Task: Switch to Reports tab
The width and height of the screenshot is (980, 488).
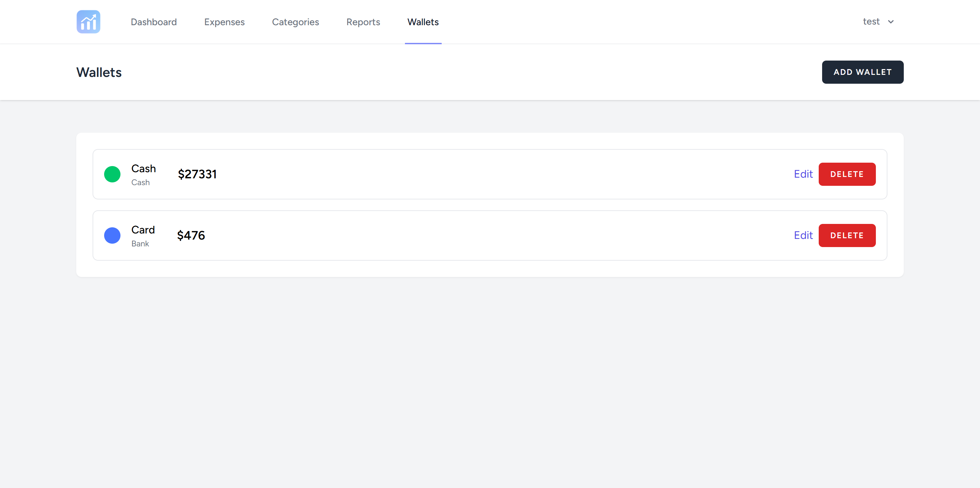Action: pos(363,22)
